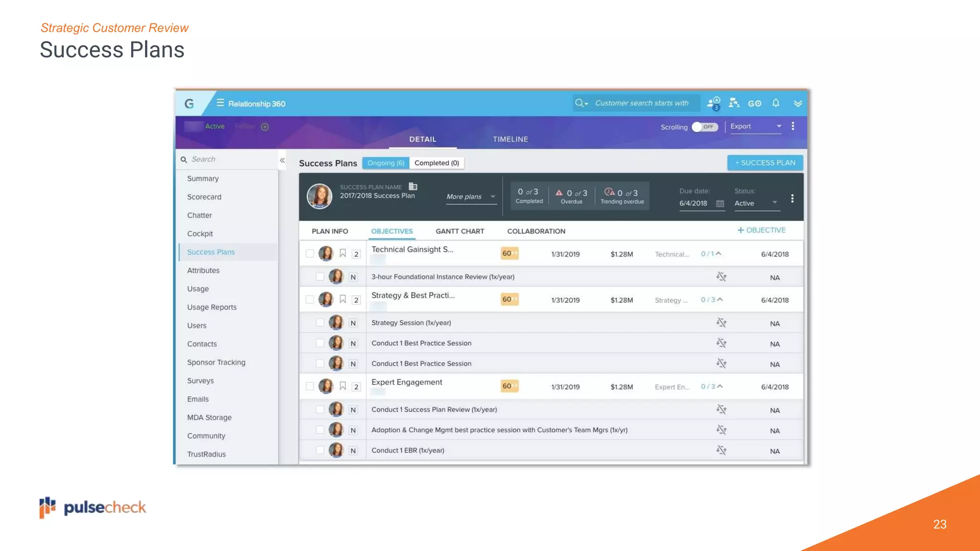
Task: Open the GANTT CHART tab
Action: point(460,231)
